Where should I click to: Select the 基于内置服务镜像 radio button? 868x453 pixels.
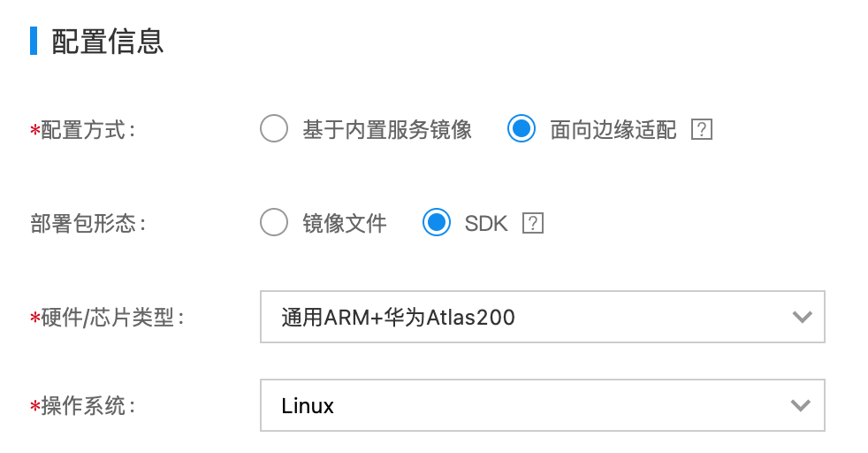(274, 128)
